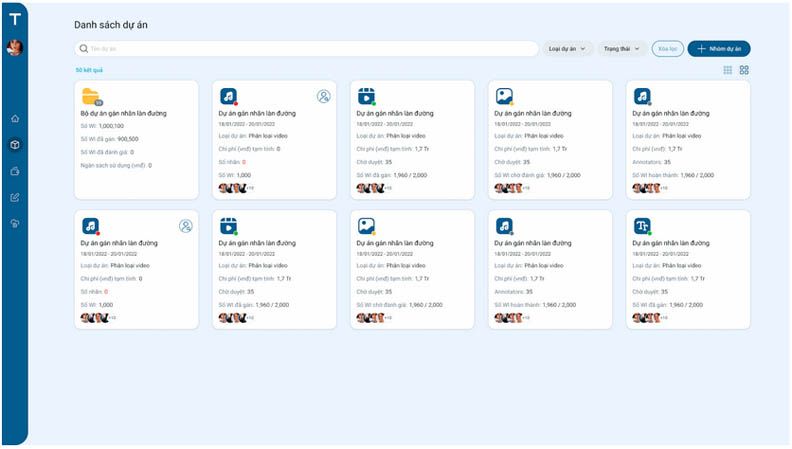Click the 'Số WI đã gán: 900,500' line
This screenshot has width=792, height=449.
[x=110, y=139]
